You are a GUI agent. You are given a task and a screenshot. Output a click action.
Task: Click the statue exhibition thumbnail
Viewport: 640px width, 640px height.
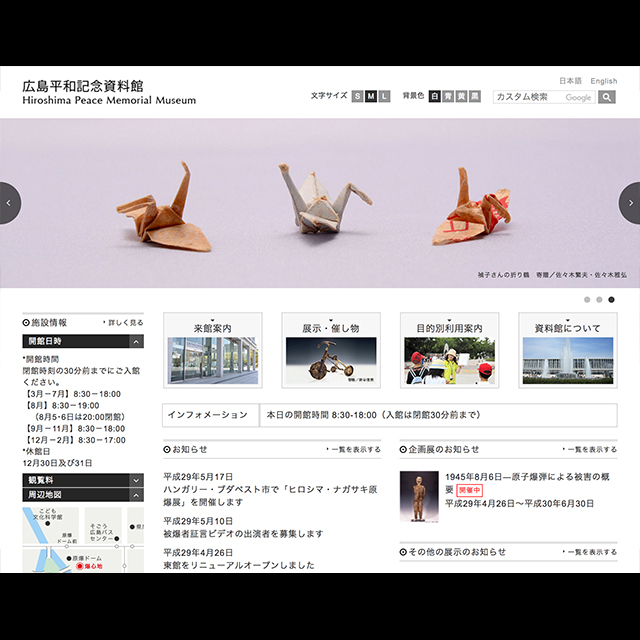(x=419, y=497)
